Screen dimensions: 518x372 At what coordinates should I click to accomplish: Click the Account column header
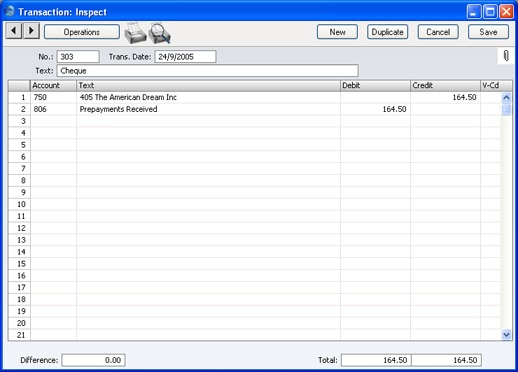[x=53, y=86]
